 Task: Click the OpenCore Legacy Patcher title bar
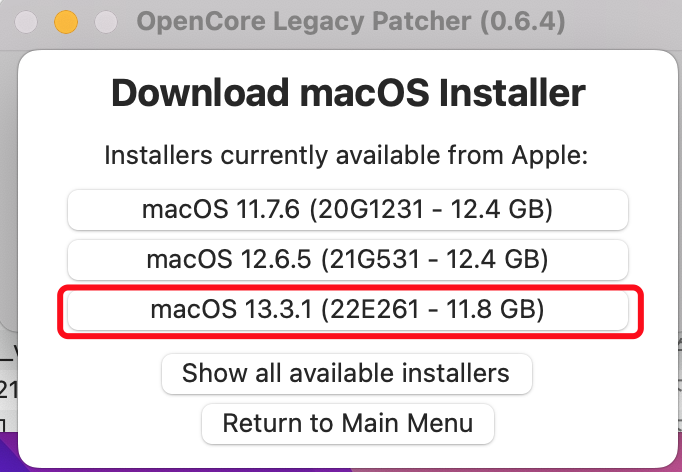pyautogui.click(x=300, y=21)
